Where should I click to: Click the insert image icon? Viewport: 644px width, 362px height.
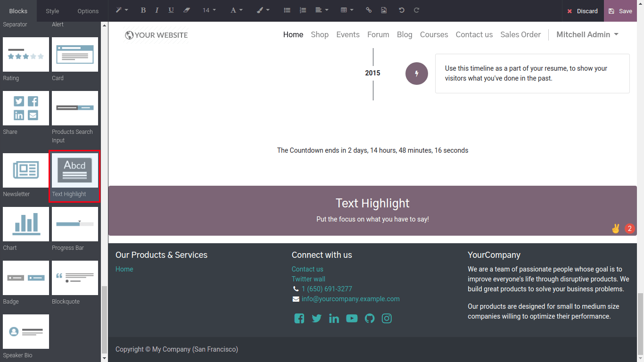click(384, 10)
